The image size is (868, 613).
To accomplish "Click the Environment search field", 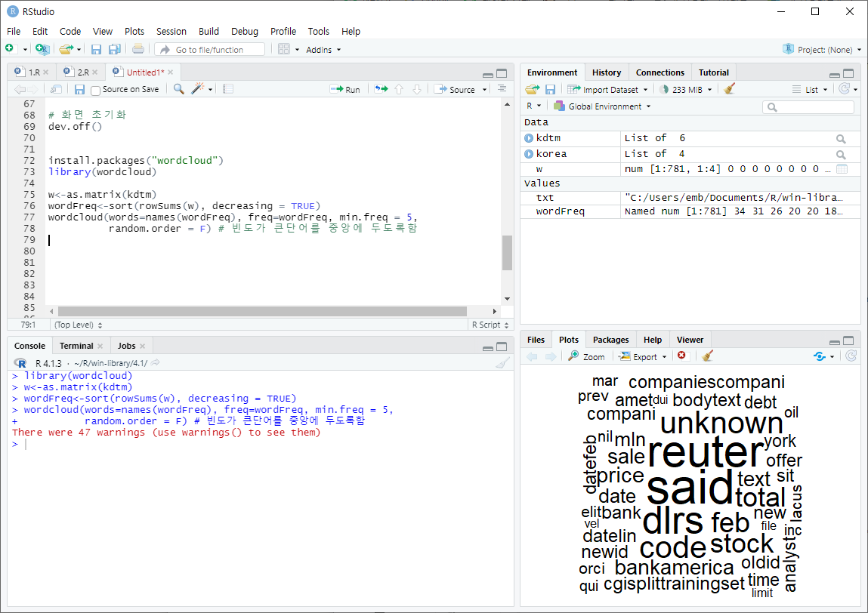I will pos(808,106).
